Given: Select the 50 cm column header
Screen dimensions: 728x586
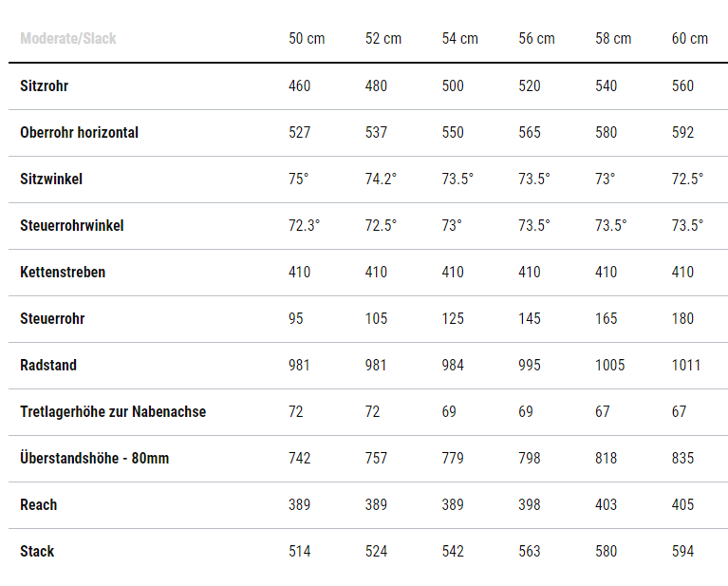Looking at the screenshot, I should 307,39.
